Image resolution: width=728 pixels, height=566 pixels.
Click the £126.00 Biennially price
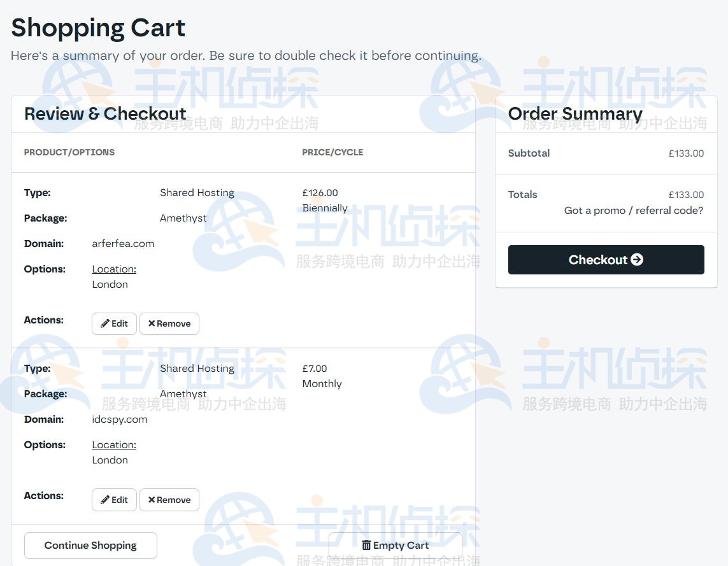[320, 193]
